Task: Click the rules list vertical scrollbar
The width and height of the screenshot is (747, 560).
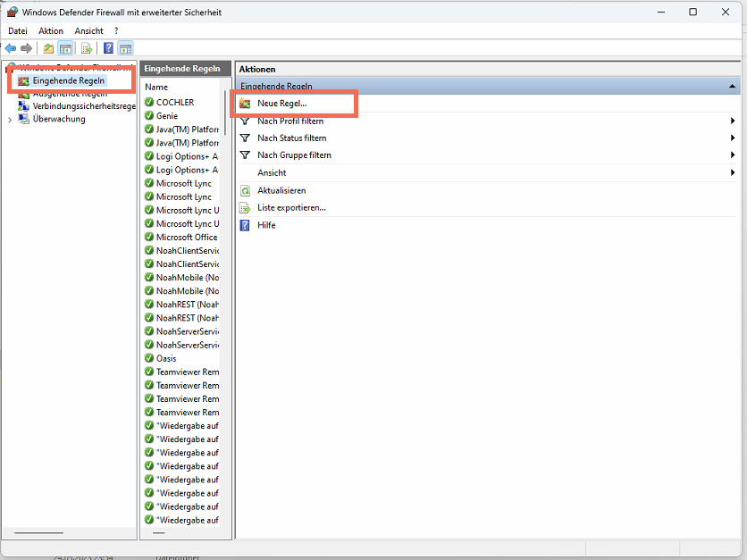Action: point(225,112)
